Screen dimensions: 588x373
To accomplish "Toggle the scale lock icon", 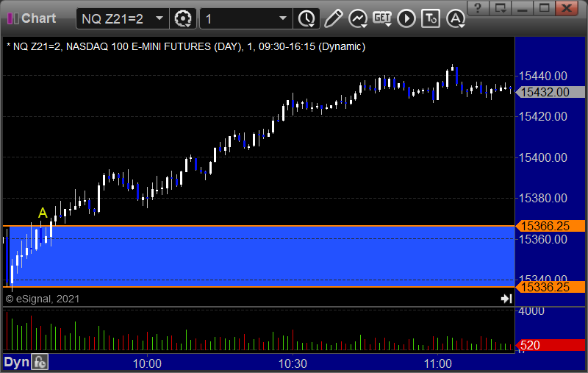I will pyautogui.click(x=40, y=363).
